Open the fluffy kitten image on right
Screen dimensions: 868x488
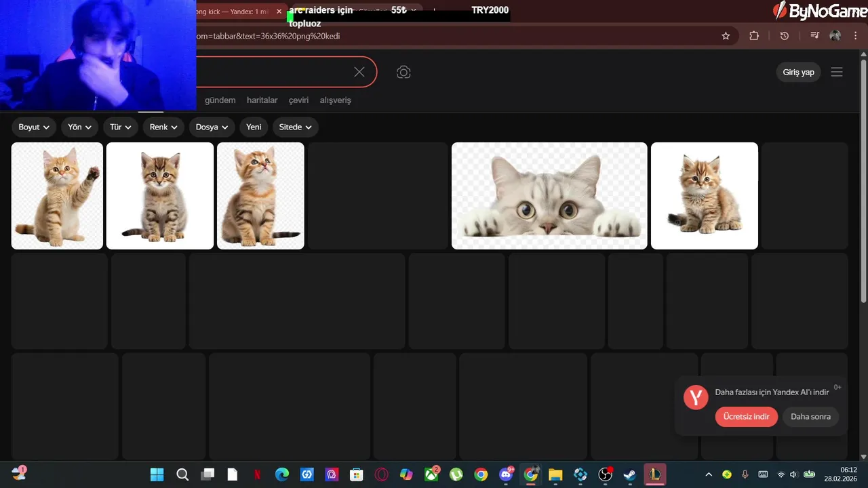point(705,196)
